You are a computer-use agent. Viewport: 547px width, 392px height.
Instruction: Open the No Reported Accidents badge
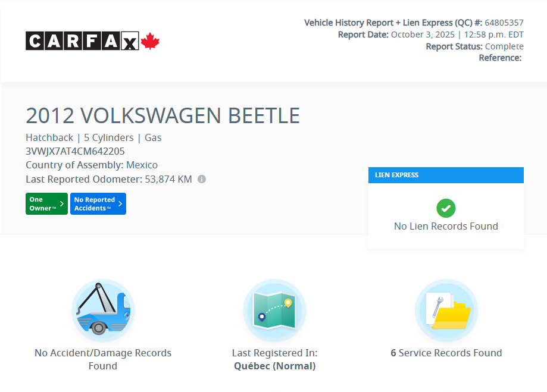click(x=98, y=204)
